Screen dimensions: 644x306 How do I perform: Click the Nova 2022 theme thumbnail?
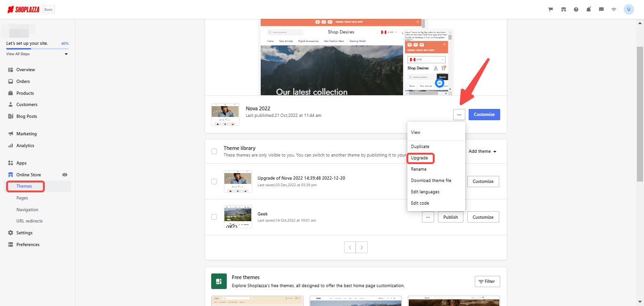[x=225, y=115]
